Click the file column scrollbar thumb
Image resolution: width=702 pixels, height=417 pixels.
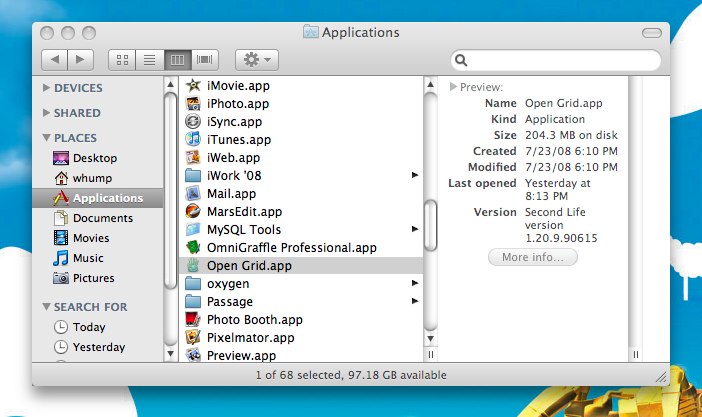coord(430,226)
